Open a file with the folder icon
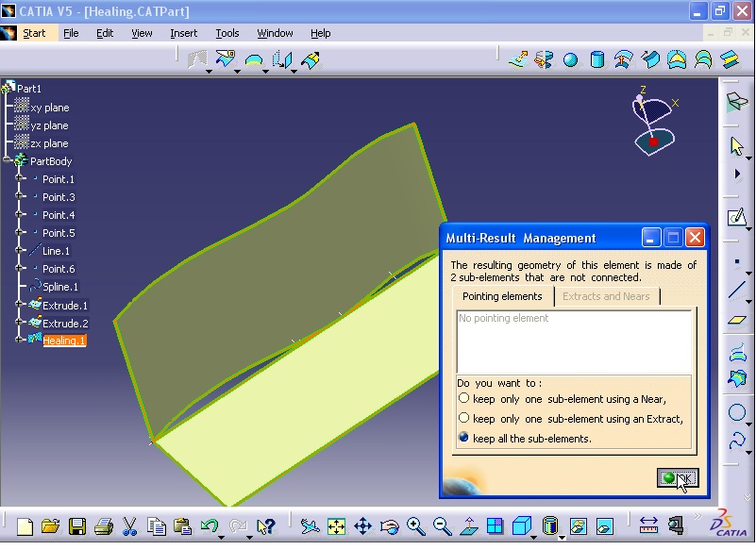 point(51,526)
